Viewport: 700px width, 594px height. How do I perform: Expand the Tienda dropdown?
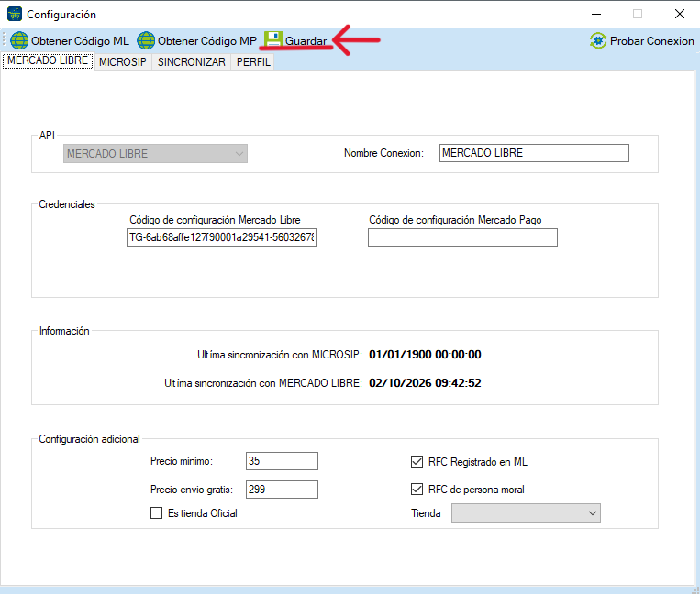[526, 512]
